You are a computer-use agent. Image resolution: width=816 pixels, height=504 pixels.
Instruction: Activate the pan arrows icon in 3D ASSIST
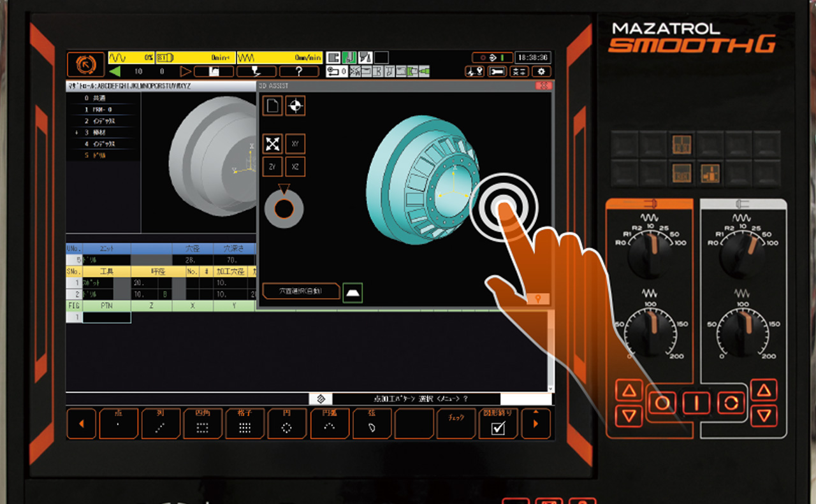tap(272, 144)
